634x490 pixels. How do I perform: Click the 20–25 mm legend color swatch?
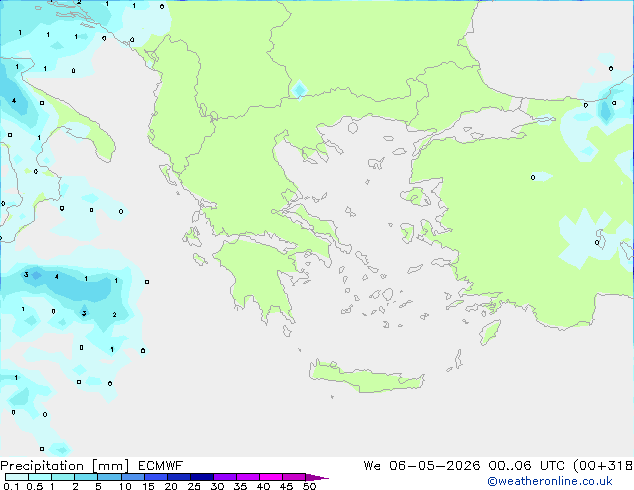coord(179,477)
